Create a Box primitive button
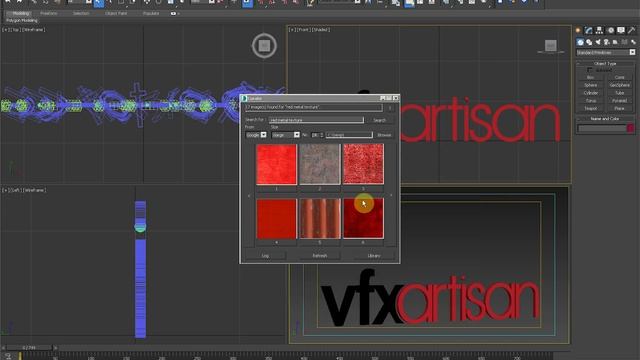The height and width of the screenshot is (360, 640). (x=591, y=77)
